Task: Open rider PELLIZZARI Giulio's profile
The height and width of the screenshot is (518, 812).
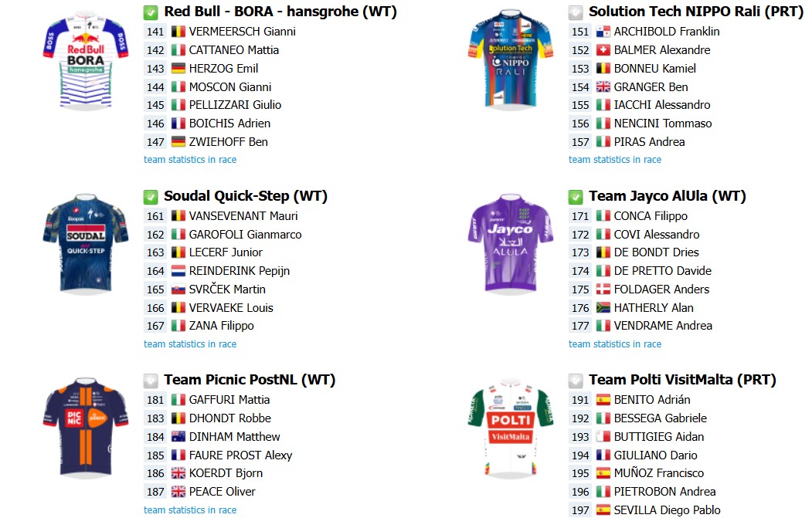Action: 235,105
